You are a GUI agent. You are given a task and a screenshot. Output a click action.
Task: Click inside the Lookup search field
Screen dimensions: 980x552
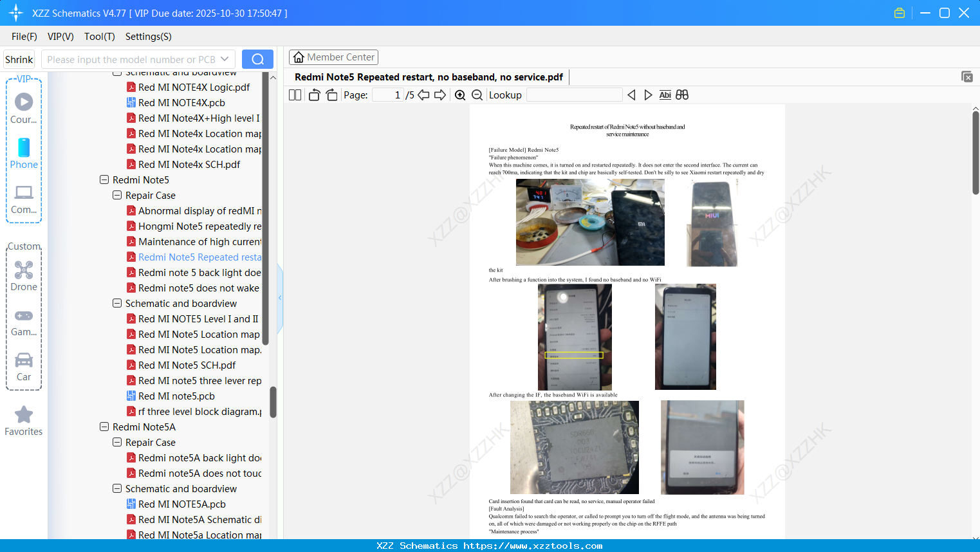573,95
